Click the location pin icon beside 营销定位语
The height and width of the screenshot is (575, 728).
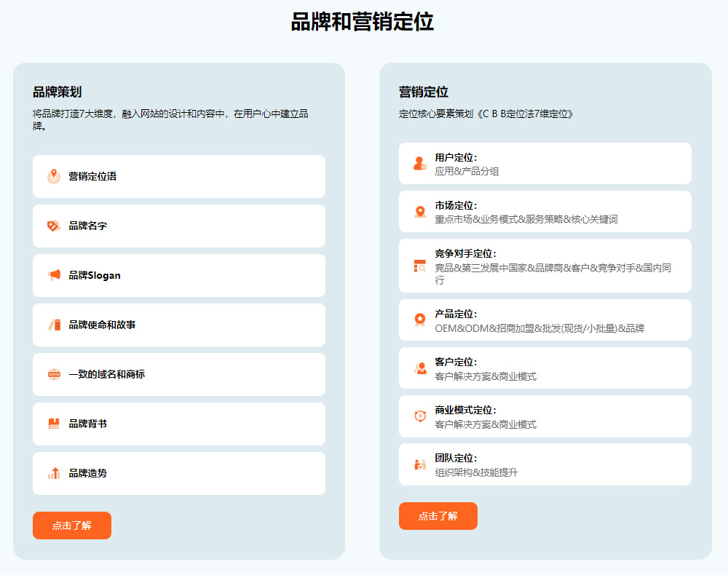(x=54, y=176)
